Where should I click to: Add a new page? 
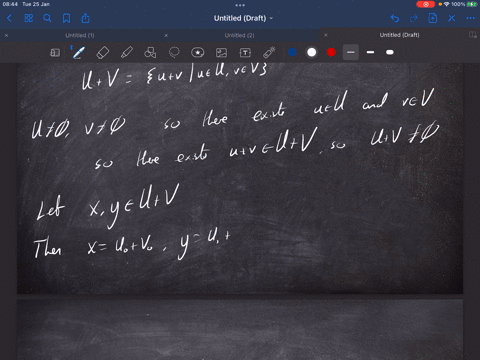(433, 18)
